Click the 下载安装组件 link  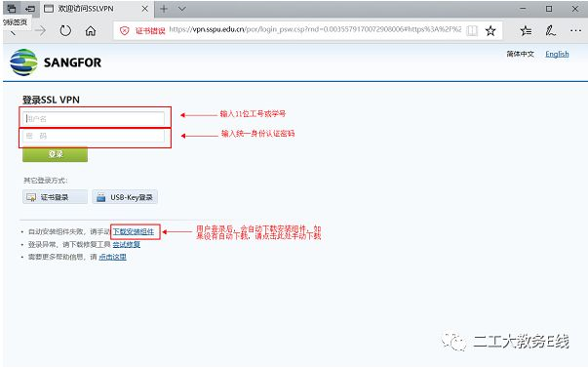[x=134, y=231]
